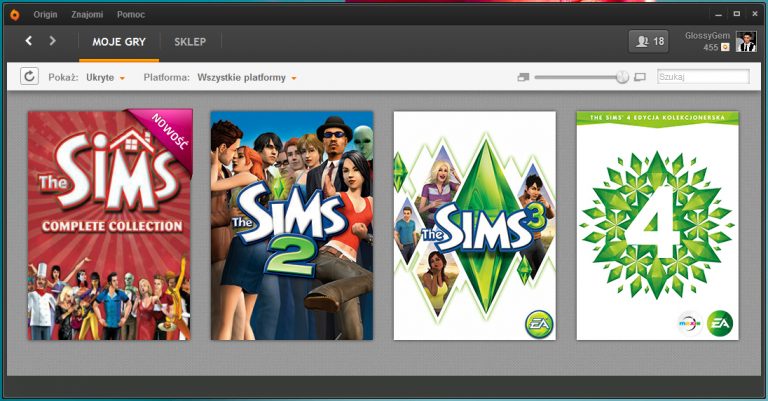Screen dimensions: 768x401
Task: Click the Origin logo icon
Action: pos(15,15)
